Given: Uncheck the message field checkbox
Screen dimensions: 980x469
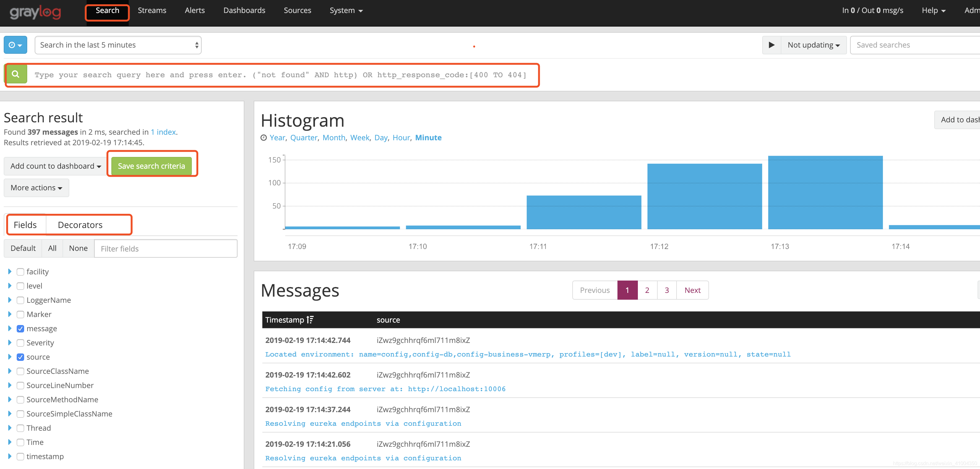Looking at the screenshot, I should click(20, 328).
